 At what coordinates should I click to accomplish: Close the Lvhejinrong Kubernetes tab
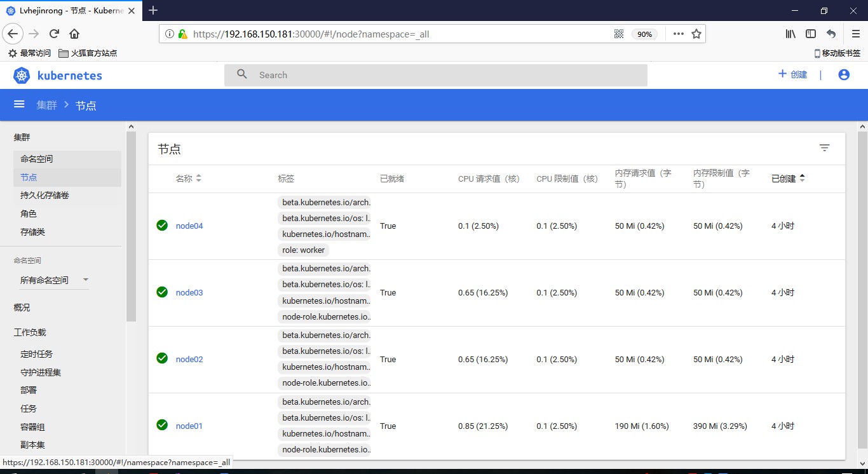point(133,11)
